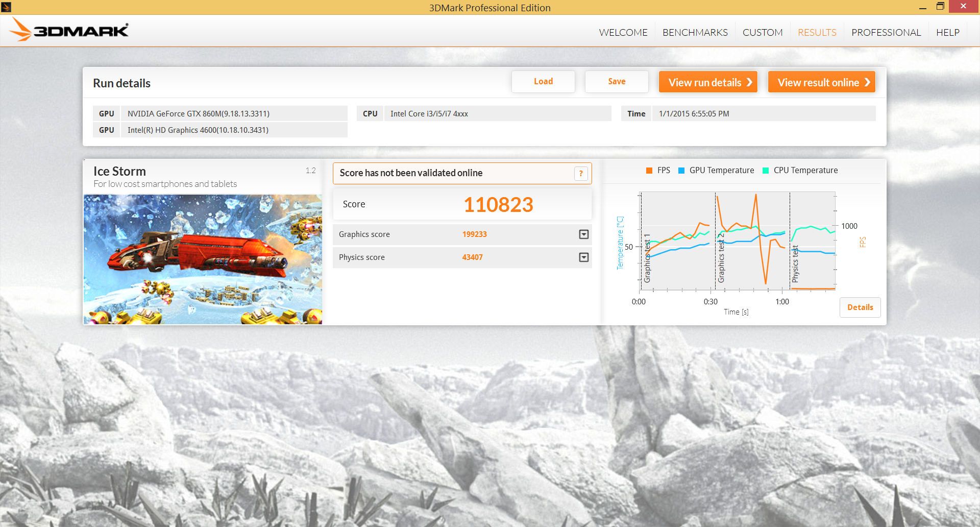Click the Graphics test 1 chart marker
The image size is (980, 527).
[x=647, y=258]
